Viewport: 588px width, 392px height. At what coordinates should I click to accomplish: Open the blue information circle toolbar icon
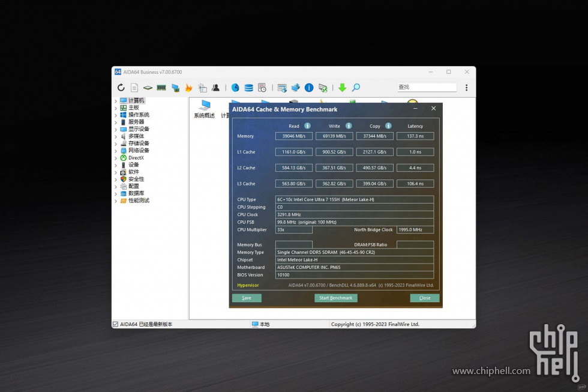click(x=309, y=88)
